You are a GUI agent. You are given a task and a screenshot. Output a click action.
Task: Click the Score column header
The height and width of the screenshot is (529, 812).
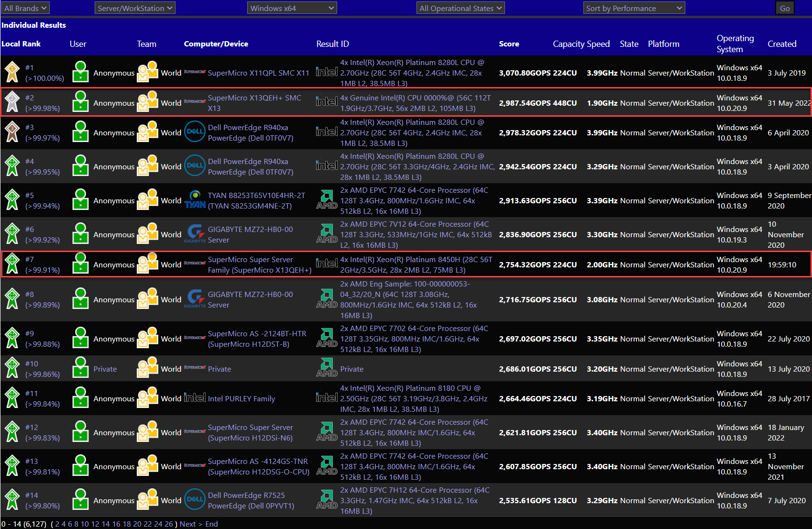click(509, 44)
